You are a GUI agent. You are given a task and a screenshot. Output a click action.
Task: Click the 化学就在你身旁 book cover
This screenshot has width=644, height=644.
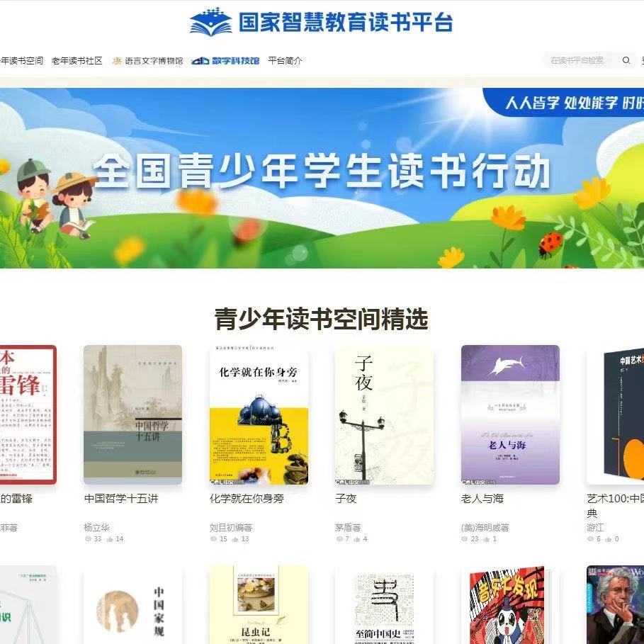click(259, 415)
